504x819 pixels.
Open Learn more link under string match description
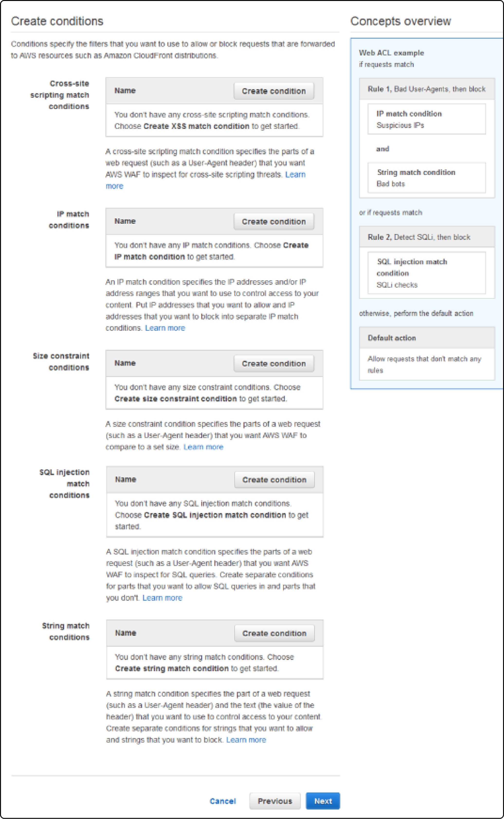pos(246,740)
